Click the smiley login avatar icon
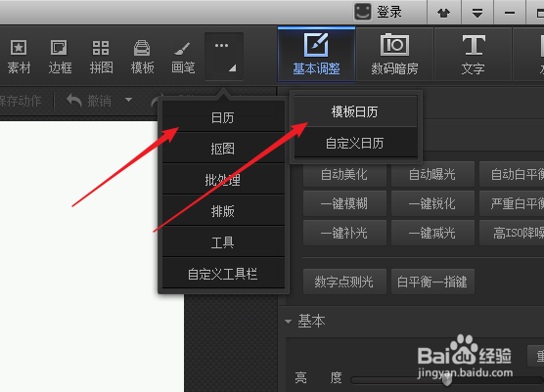 (363, 12)
